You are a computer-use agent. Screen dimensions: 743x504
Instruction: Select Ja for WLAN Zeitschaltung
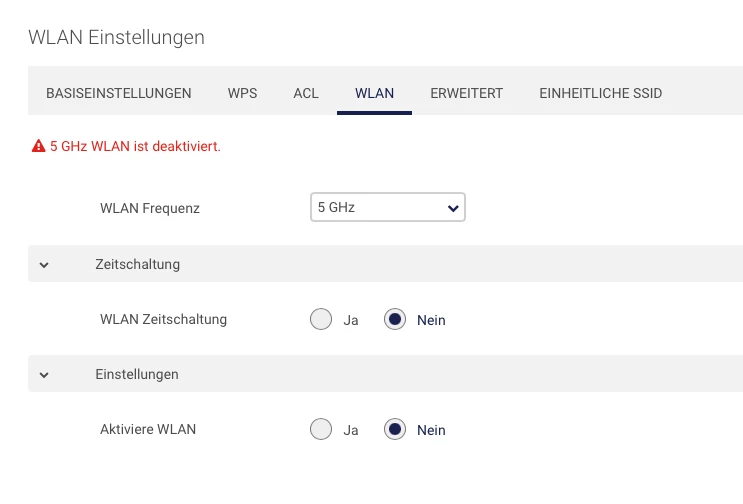321,320
